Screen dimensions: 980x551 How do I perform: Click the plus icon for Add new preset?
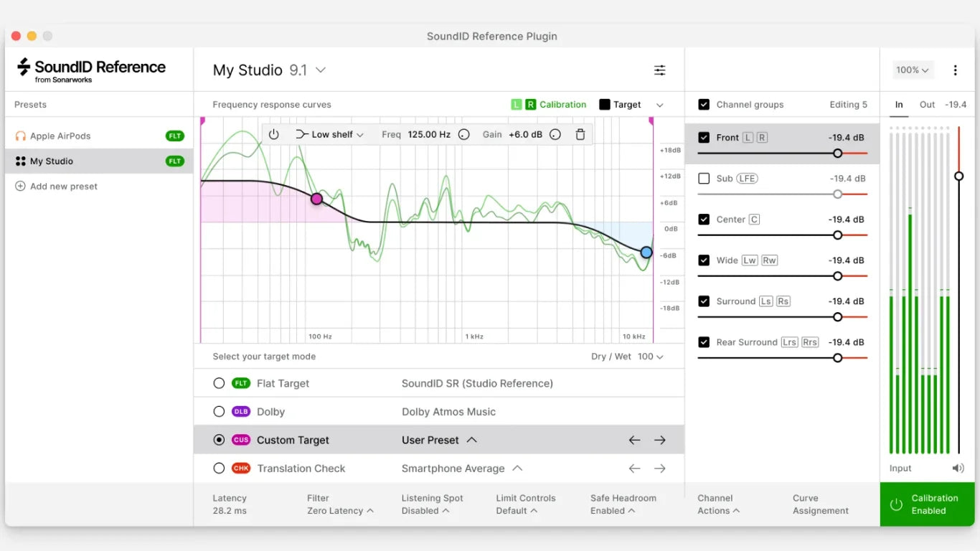click(20, 186)
